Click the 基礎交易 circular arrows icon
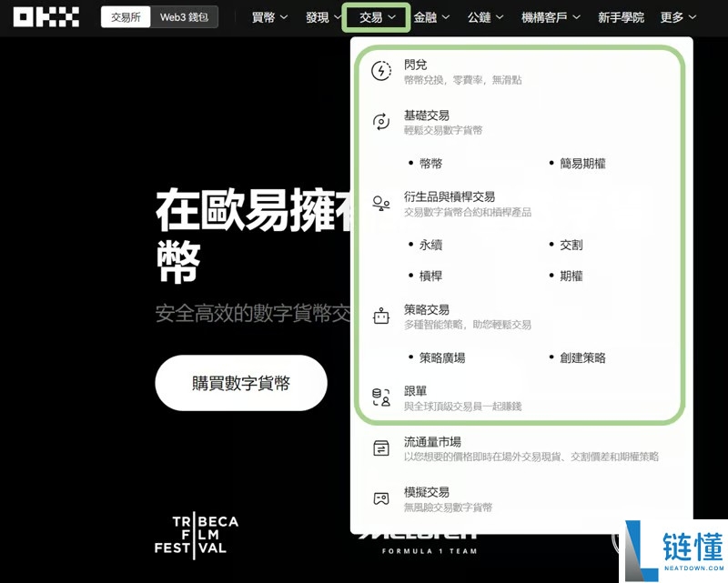This screenshot has height=583, width=728. tap(381, 122)
